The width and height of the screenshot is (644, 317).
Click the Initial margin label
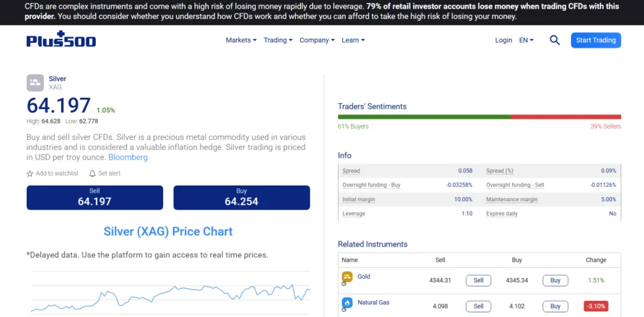click(x=358, y=199)
